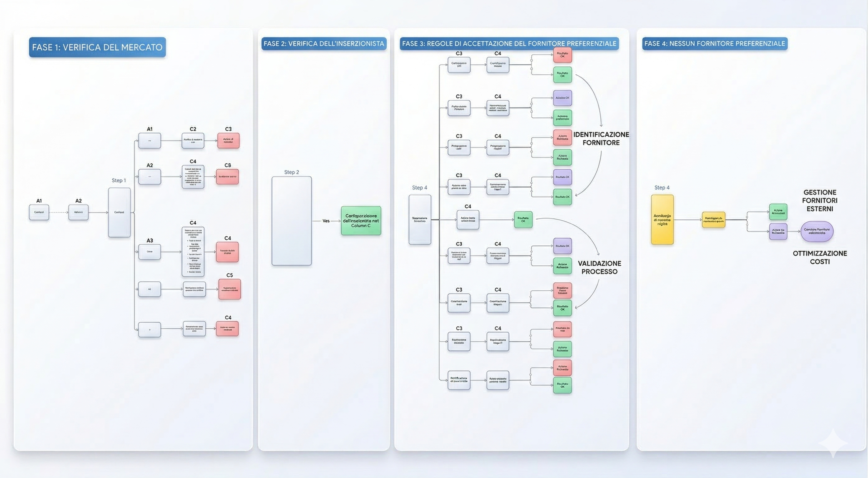Click the Validazione Processo label

coord(599,267)
